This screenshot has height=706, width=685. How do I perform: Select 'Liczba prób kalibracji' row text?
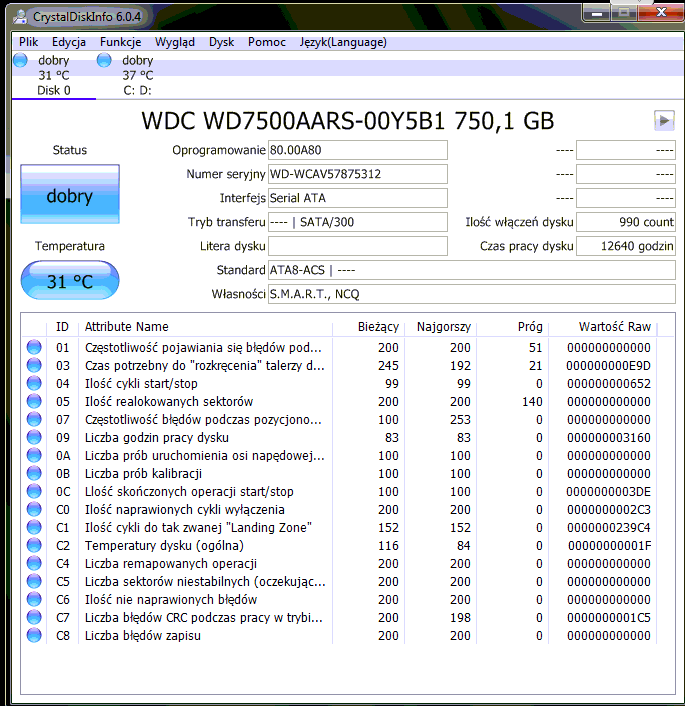(x=143, y=474)
